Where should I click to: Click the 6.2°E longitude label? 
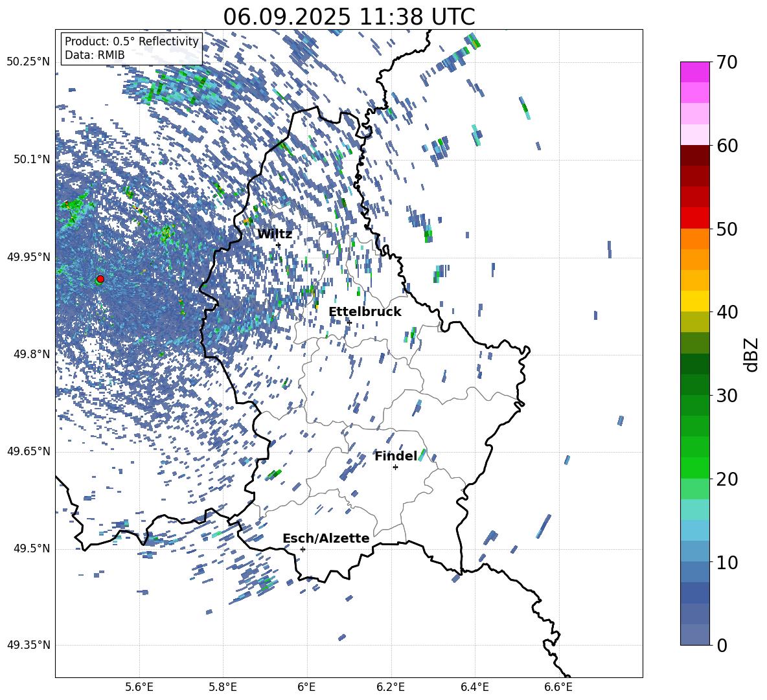(x=391, y=687)
